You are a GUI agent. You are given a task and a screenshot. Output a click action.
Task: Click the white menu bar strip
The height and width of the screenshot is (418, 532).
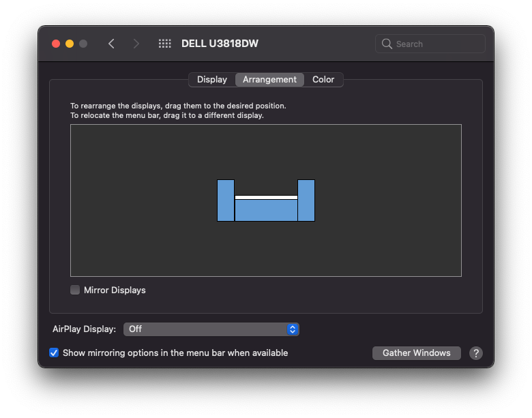pyautogui.click(x=266, y=198)
